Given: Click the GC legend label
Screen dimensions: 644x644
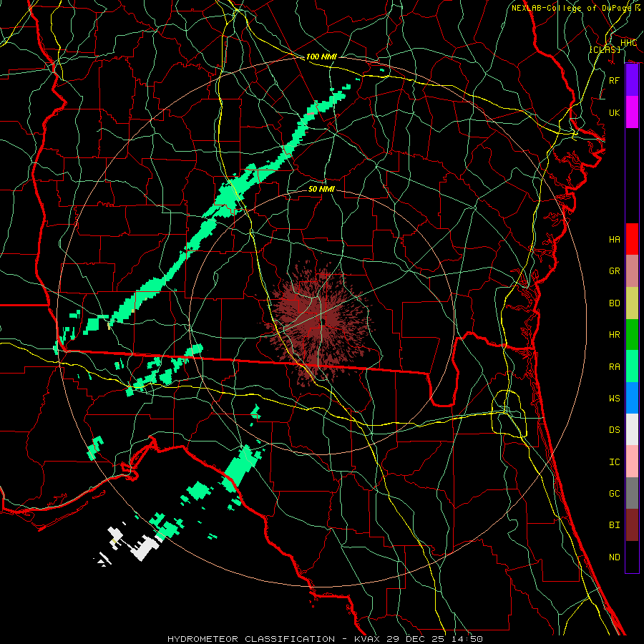Looking at the screenshot, I should 615,494.
